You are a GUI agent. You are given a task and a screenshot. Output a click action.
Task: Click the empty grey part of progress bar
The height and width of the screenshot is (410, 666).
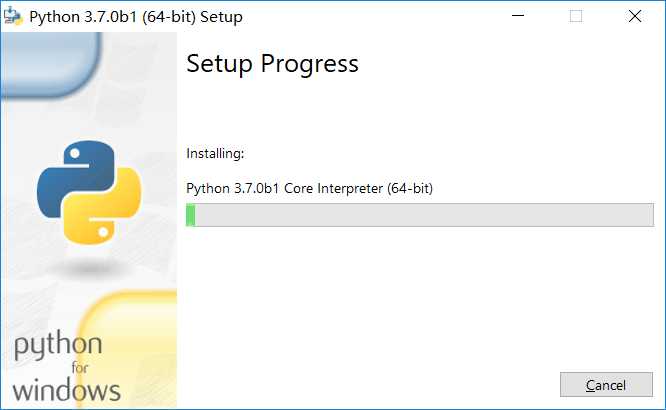[x=424, y=215]
